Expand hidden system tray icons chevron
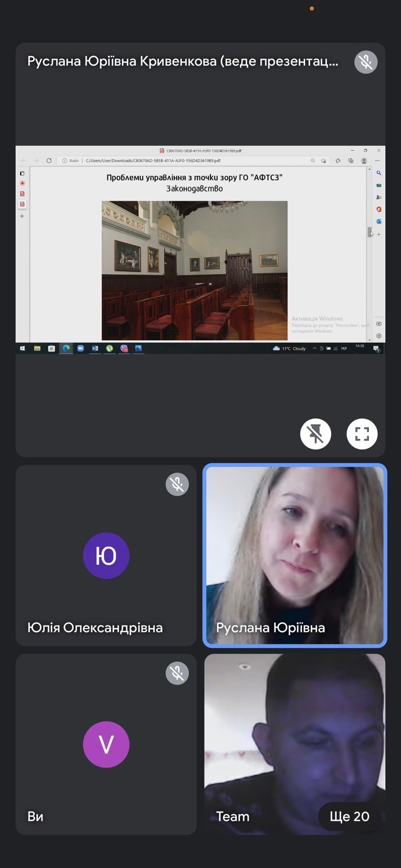This screenshot has height=868, width=401. click(314, 348)
